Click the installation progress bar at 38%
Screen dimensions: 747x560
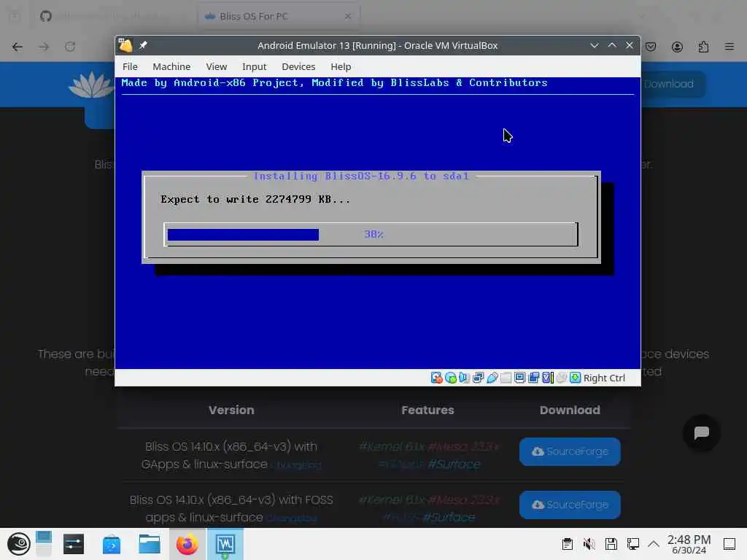pos(371,234)
